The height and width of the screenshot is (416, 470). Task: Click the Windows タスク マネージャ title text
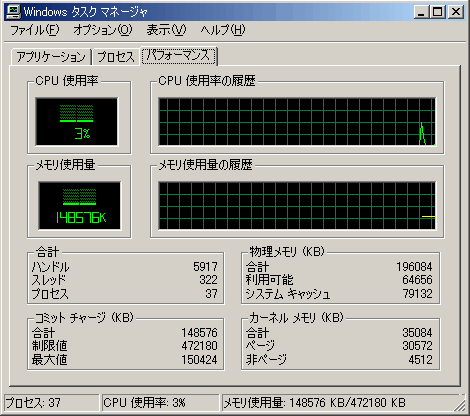click(x=85, y=12)
